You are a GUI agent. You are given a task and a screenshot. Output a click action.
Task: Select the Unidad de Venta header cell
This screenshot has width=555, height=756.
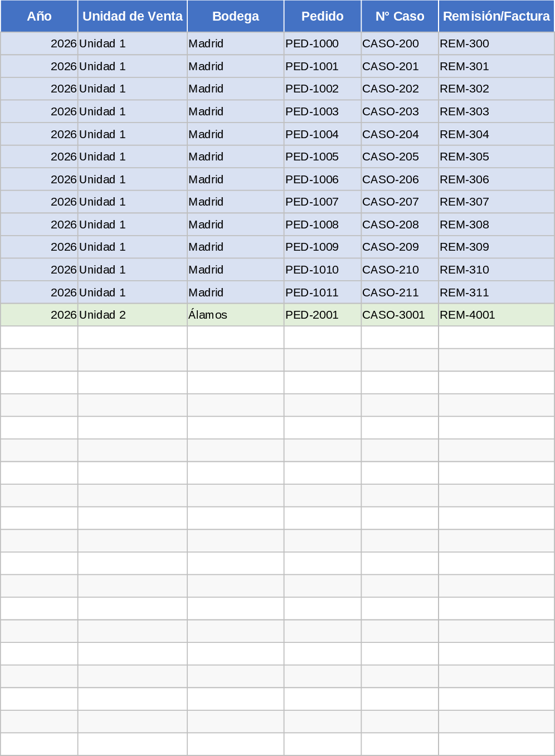click(x=133, y=16)
